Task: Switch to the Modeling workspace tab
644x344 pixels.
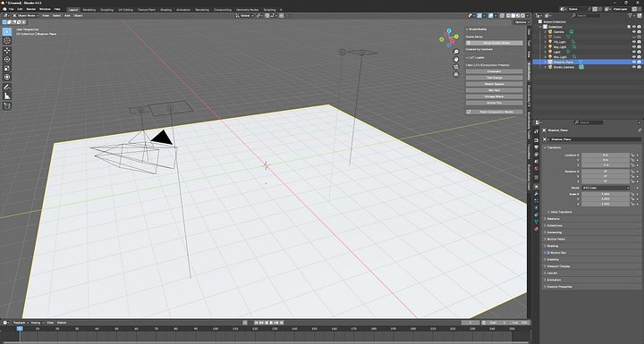Action: [89, 10]
